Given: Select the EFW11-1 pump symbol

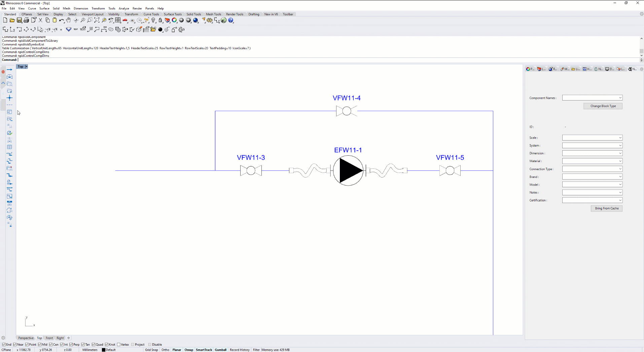Looking at the screenshot, I should pos(348,170).
